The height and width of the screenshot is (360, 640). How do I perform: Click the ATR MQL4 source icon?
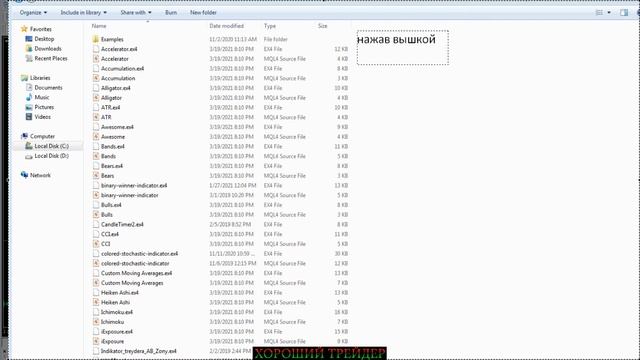point(96,117)
